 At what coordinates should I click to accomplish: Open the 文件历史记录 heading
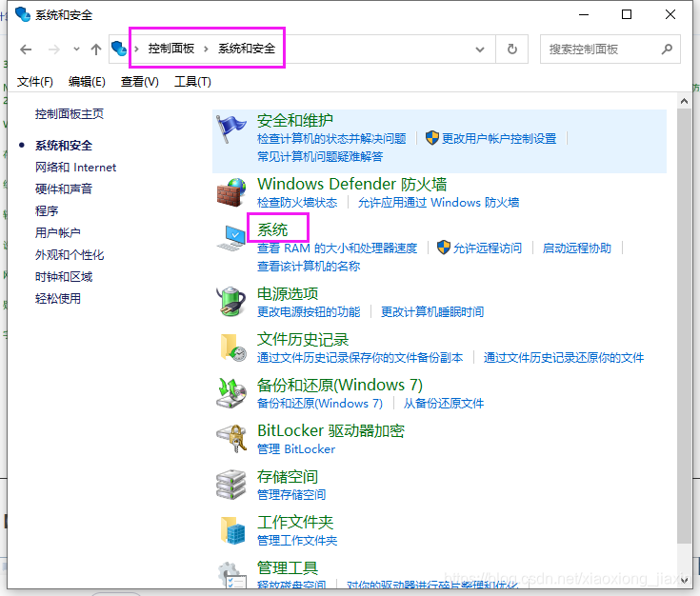coord(302,339)
